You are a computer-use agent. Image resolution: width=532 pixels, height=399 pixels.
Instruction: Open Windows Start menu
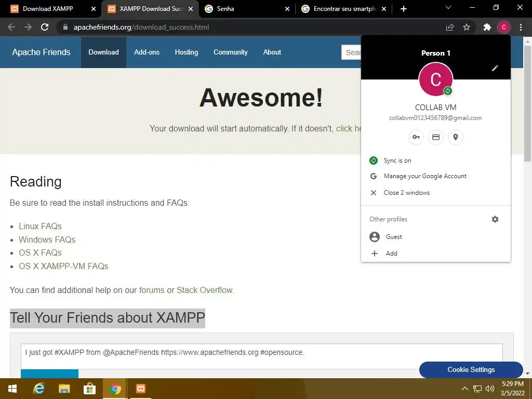click(x=12, y=389)
